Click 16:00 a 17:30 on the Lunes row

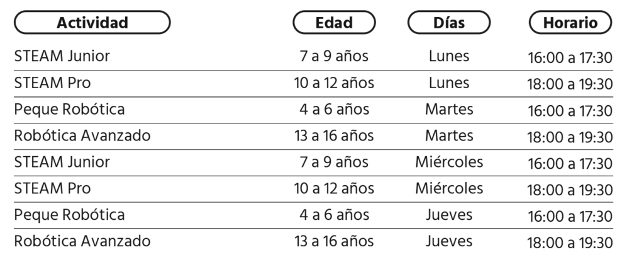[570, 57]
